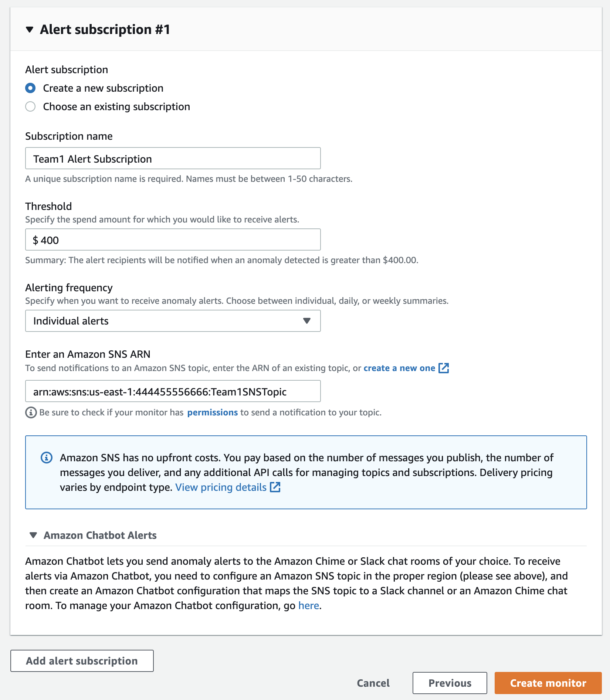Select 'Choose an existing subscription' radio button
The width and height of the screenshot is (610, 700).
click(30, 106)
